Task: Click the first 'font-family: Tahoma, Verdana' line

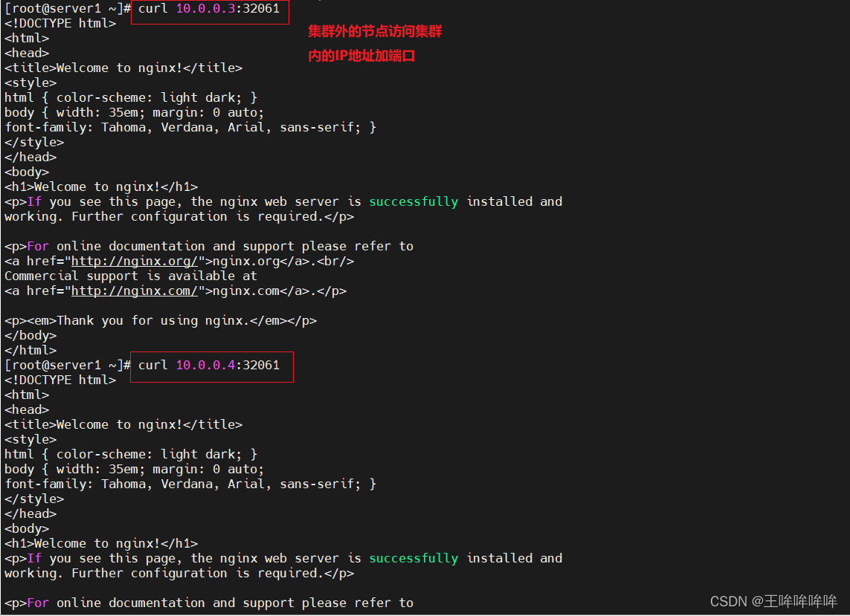Action: click(x=190, y=127)
